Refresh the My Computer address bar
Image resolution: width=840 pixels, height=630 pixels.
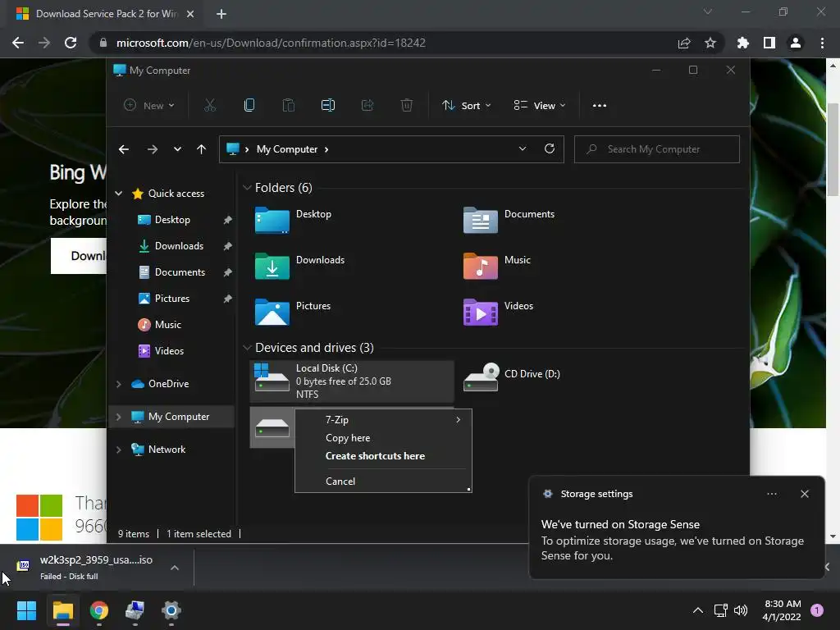[550, 149]
